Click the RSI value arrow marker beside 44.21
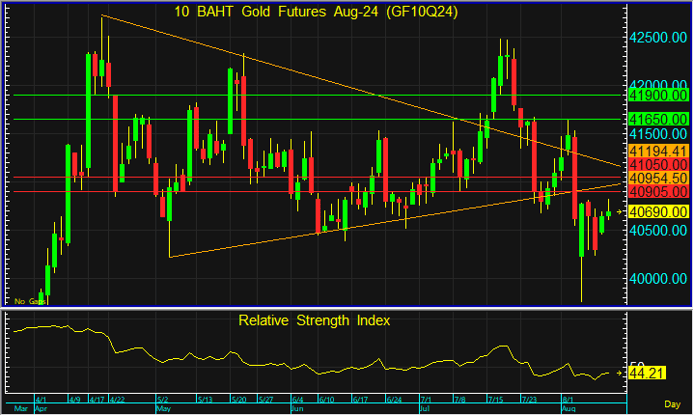Viewport: 694px width, 416px height. [x=622, y=374]
